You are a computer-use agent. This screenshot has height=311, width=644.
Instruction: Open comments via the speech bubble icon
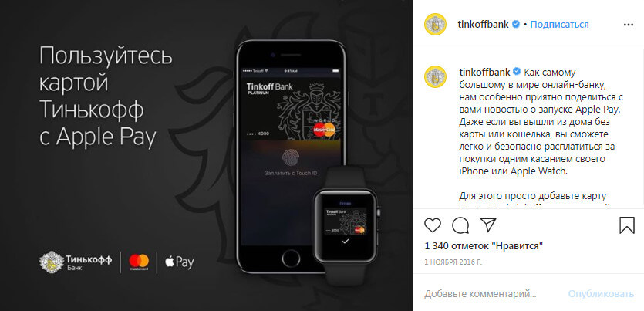[x=460, y=225]
